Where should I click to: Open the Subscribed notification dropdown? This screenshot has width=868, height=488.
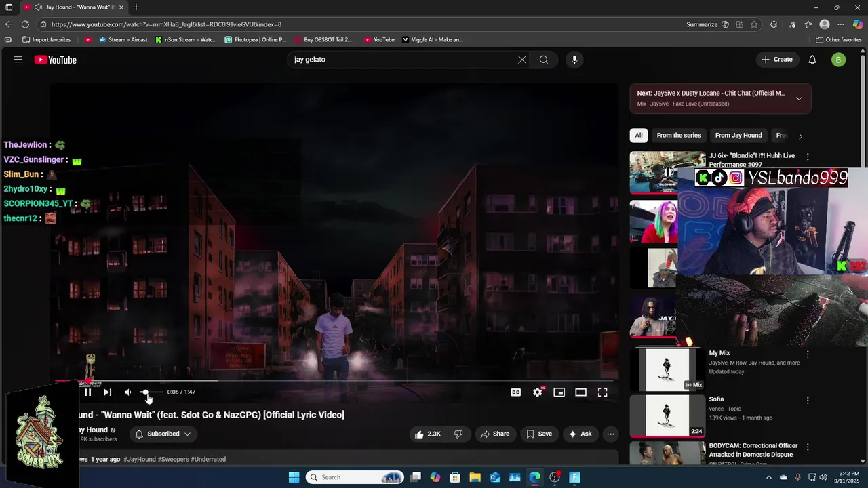pos(163,434)
